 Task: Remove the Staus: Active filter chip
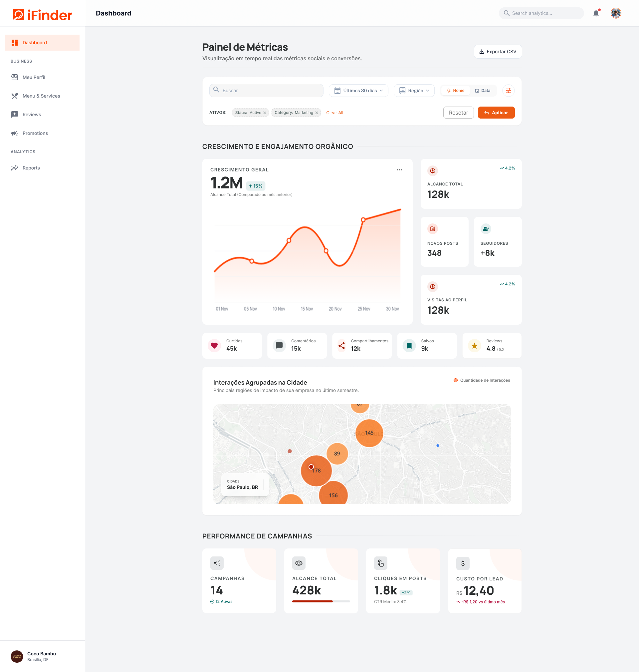(264, 113)
